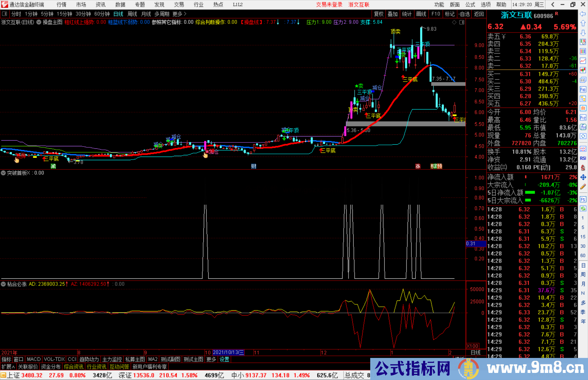Screen dimensions: 588x380
Task: Open the 复权 dropdown in chart toolbar
Action: pyautogui.click(x=379, y=14)
